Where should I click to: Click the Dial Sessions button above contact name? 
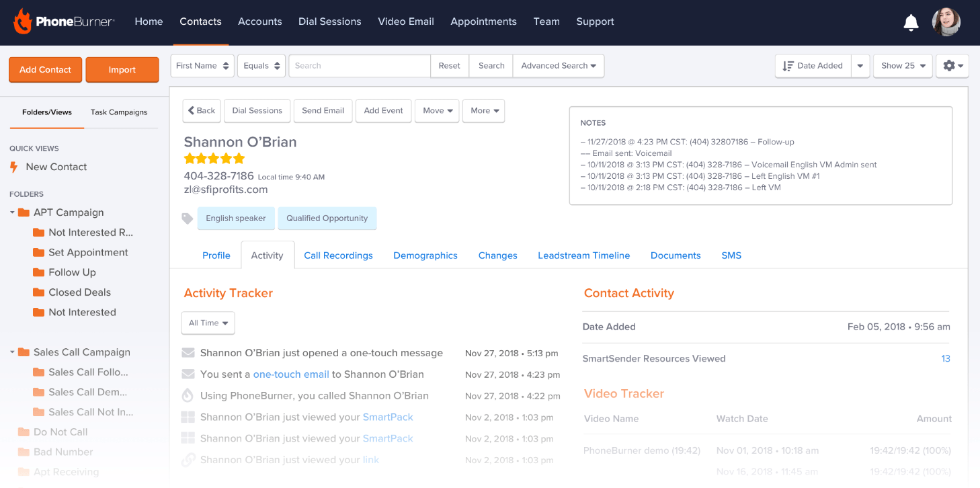(x=257, y=111)
